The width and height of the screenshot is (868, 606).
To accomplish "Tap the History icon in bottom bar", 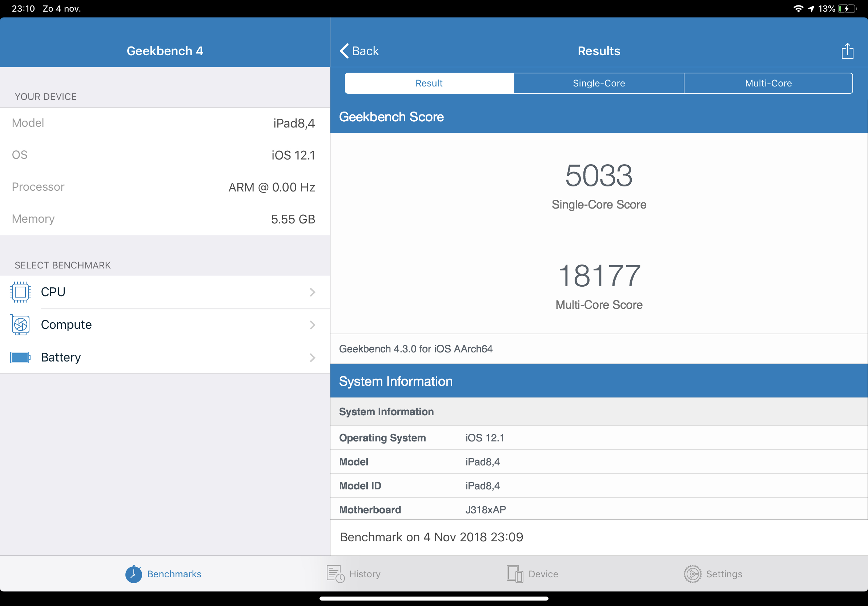I will coord(335,574).
